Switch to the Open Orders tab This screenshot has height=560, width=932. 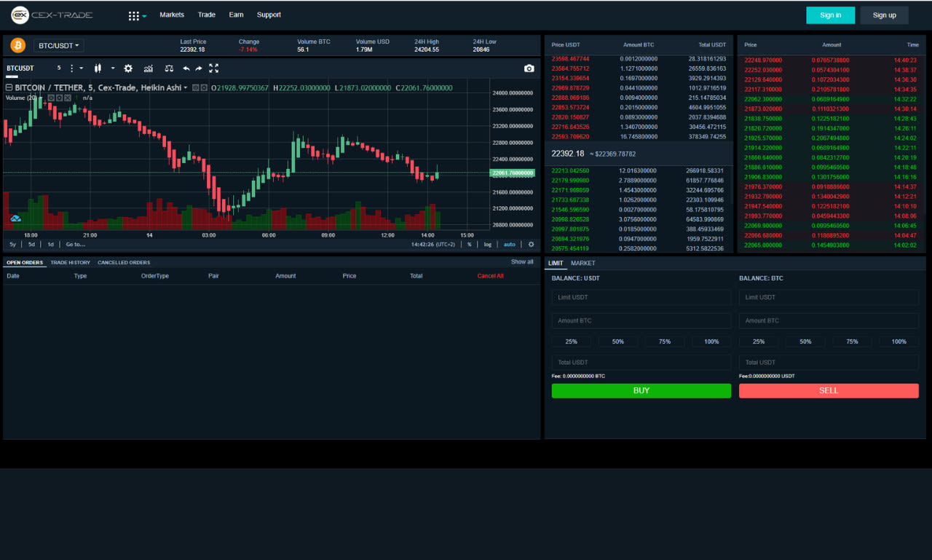[x=25, y=262]
